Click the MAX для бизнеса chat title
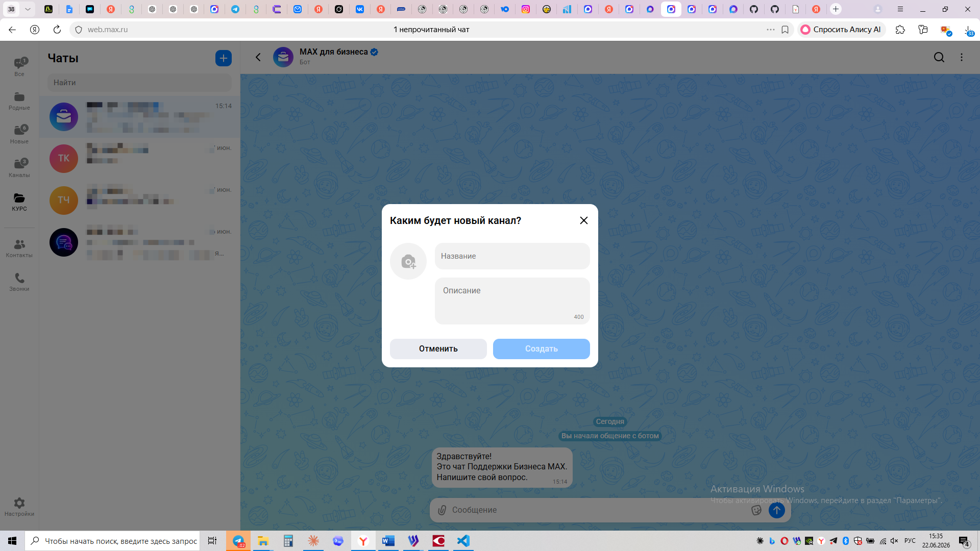 point(334,52)
